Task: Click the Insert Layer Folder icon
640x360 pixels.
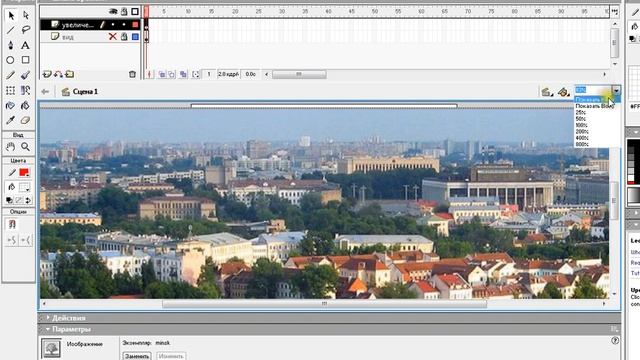Action: (70, 74)
